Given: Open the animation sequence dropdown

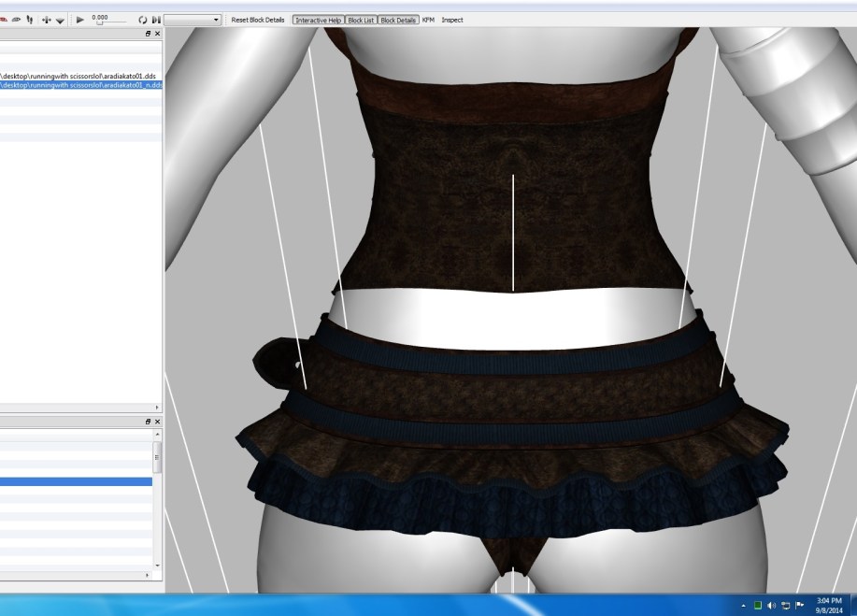Looking at the screenshot, I should [193, 20].
